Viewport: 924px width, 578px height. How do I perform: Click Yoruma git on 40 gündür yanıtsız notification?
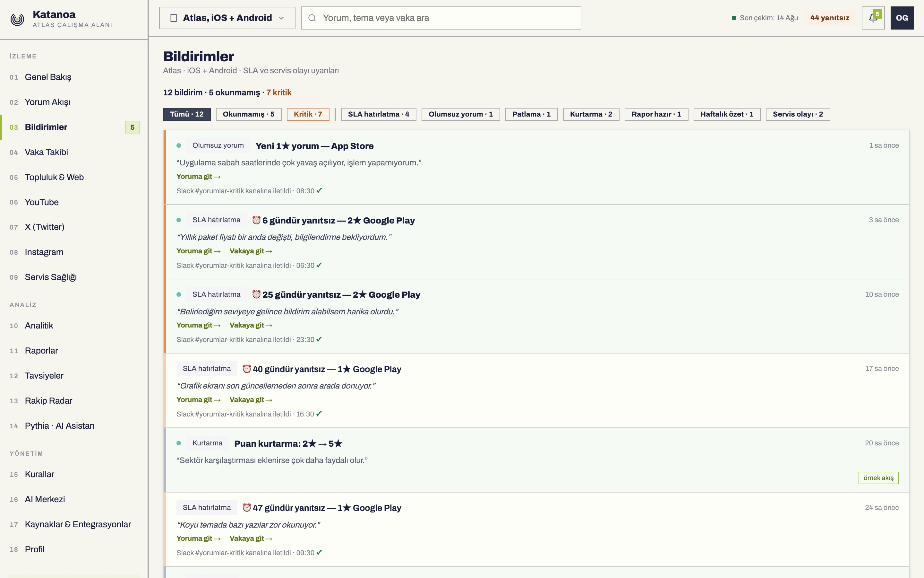199,400
